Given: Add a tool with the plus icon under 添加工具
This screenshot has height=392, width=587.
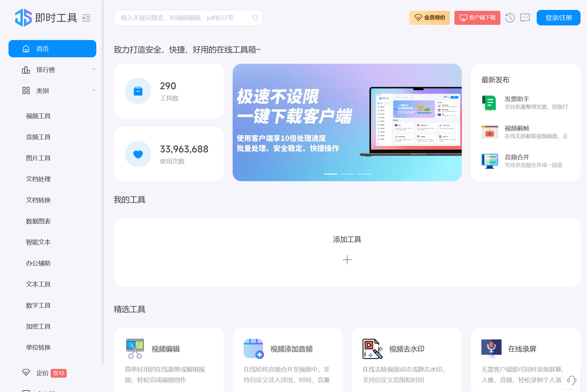Looking at the screenshot, I should [347, 260].
